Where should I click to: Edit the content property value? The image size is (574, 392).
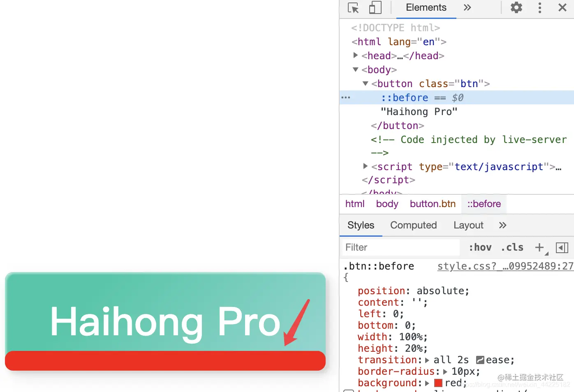coord(417,302)
